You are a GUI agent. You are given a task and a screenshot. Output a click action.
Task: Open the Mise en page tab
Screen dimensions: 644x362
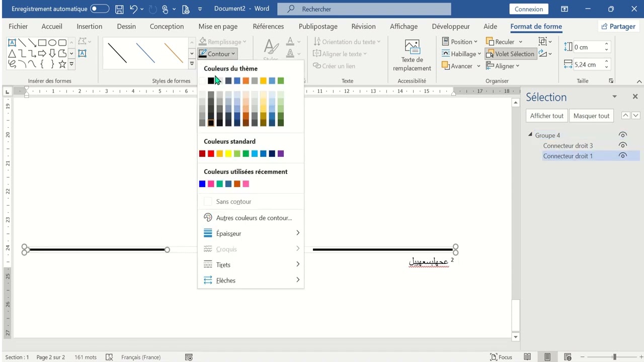coord(218,26)
